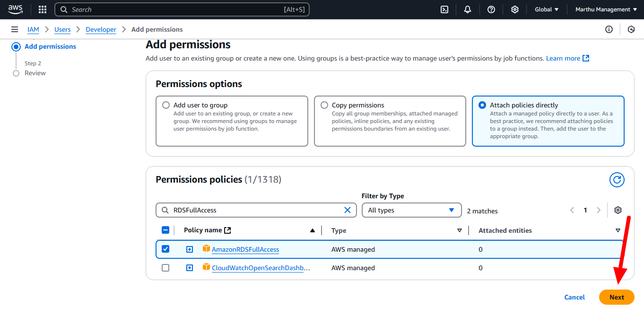
Task: Open the Marthu Management account menu
Action: click(606, 9)
